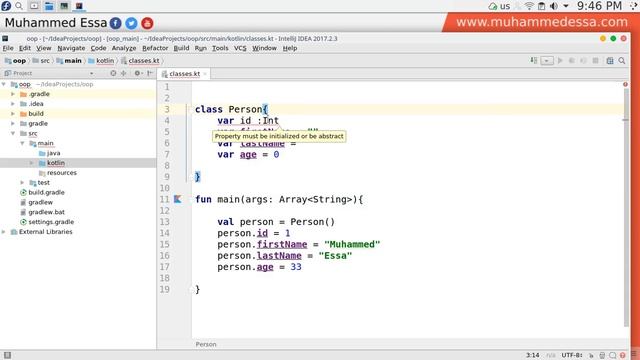This screenshot has height=360, width=640.
Task: Collapse the src folder
Action: tap(13, 133)
